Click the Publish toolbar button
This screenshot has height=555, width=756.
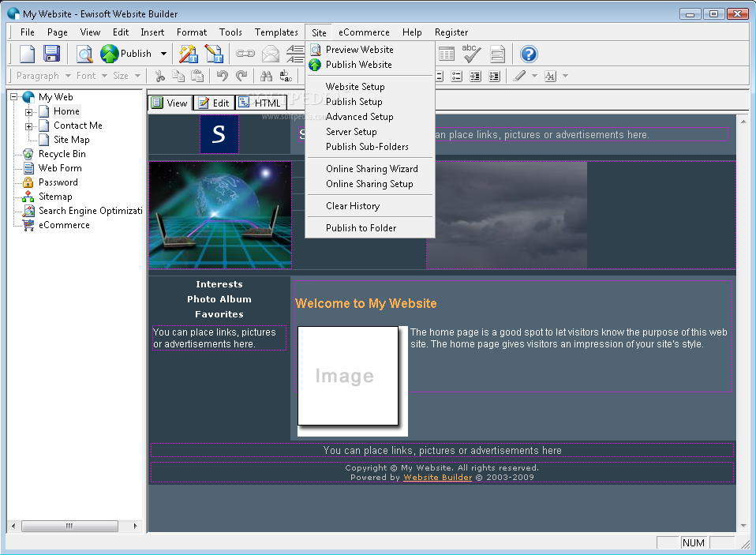pos(126,54)
